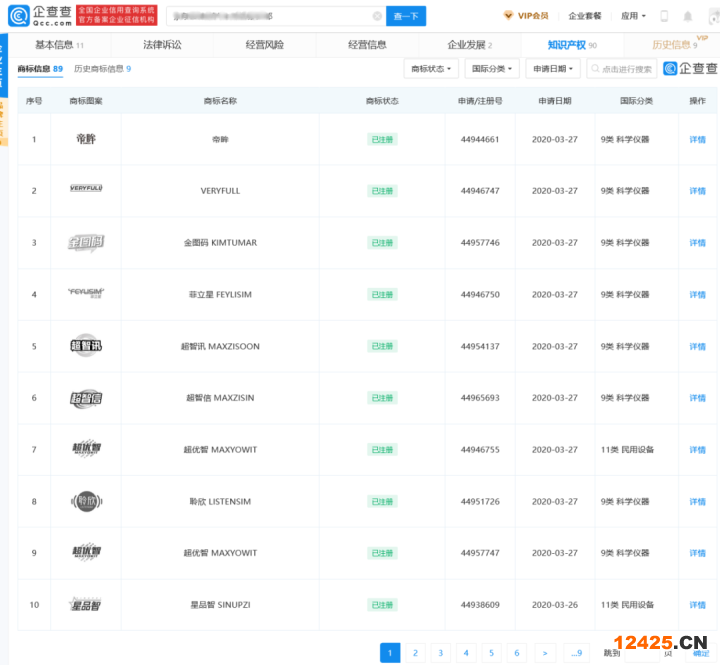Select 商标信息 89 sub-tab
720x665 pixels.
pos(40,69)
